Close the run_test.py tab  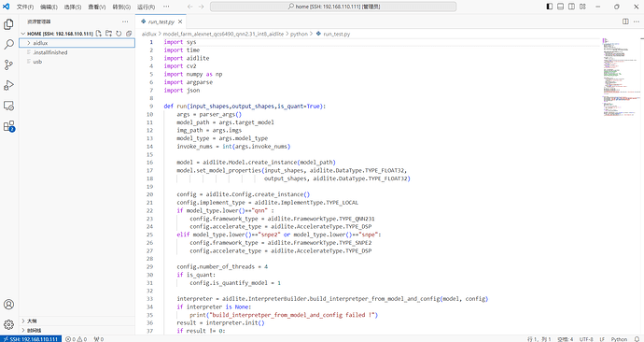pyautogui.click(x=180, y=21)
